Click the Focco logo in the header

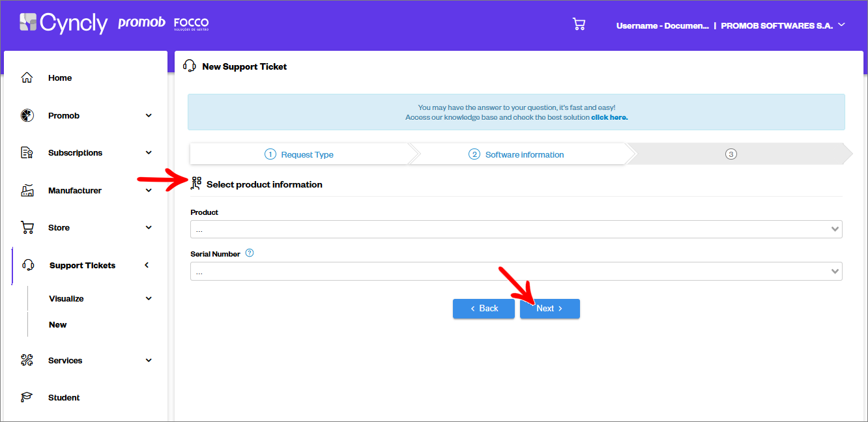(191, 24)
